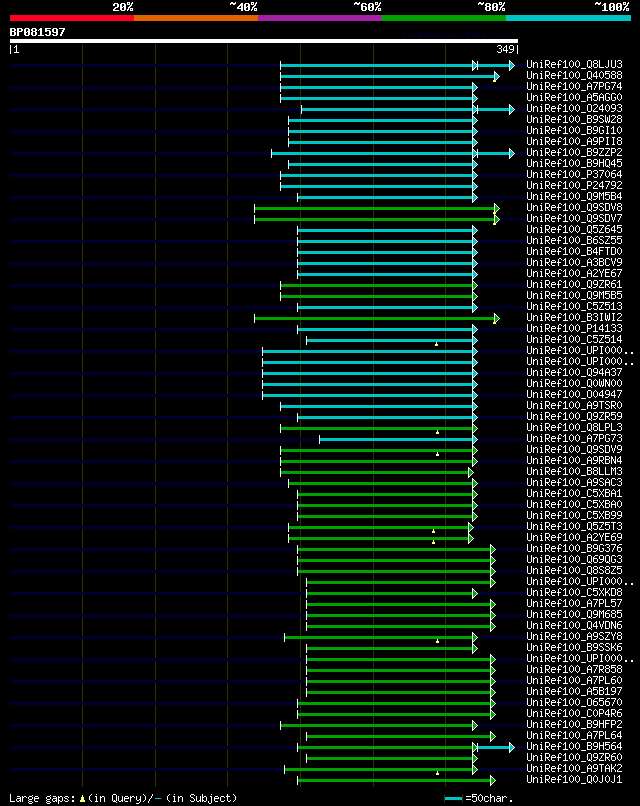Click the UniRef100_C0P4R6 label
Viewport: 640px width, 806px height.
pyautogui.click(x=574, y=713)
